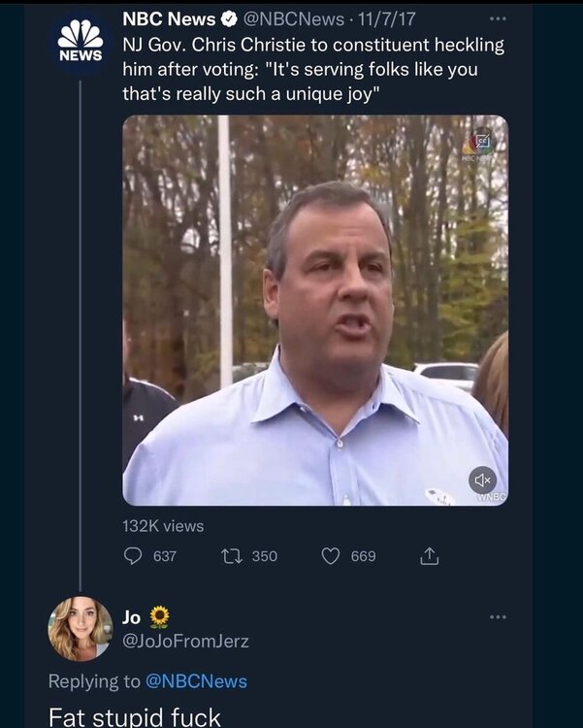583x728 pixels.
Task: Click the NBC News account name
Action: click(169, 18)
